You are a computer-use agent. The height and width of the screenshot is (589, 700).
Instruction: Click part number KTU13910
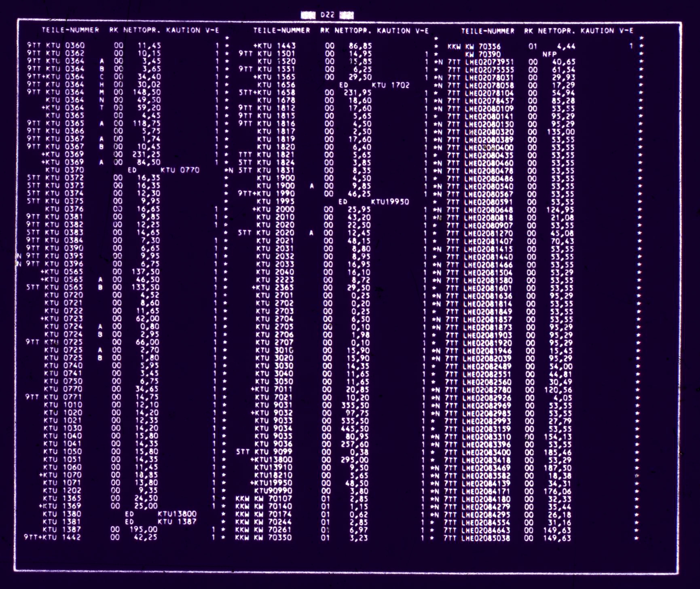(273, 468)
